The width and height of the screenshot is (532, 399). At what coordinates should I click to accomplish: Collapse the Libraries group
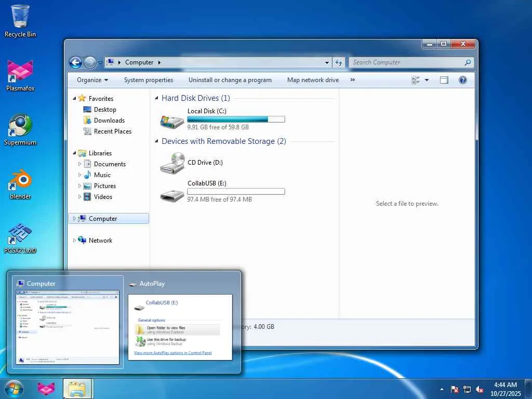74,153
